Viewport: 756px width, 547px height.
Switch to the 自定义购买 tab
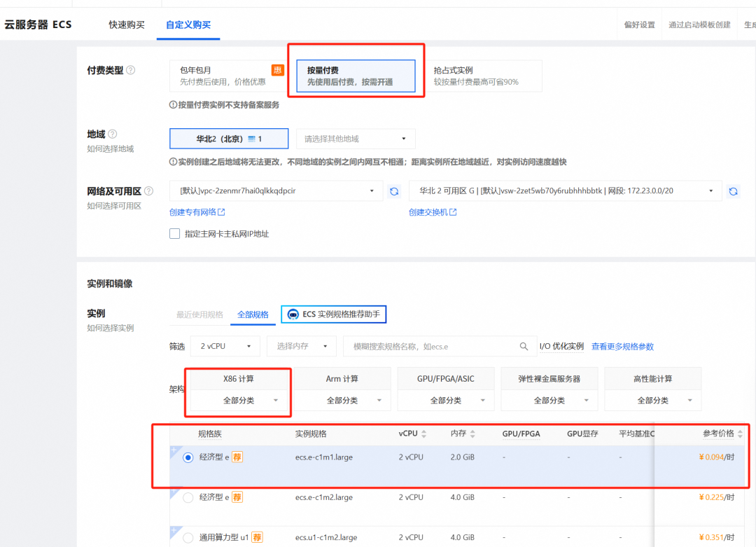coord(188,25)
